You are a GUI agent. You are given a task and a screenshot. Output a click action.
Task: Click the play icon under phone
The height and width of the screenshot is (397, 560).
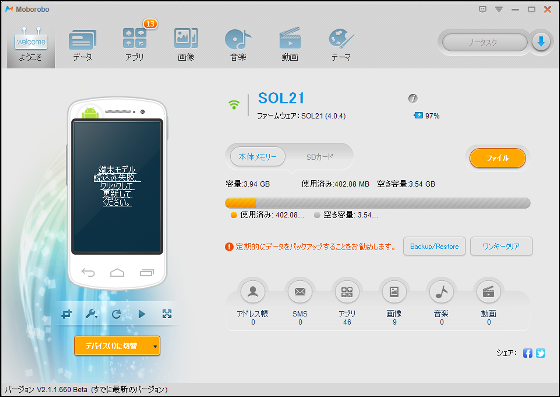[142, 314]
